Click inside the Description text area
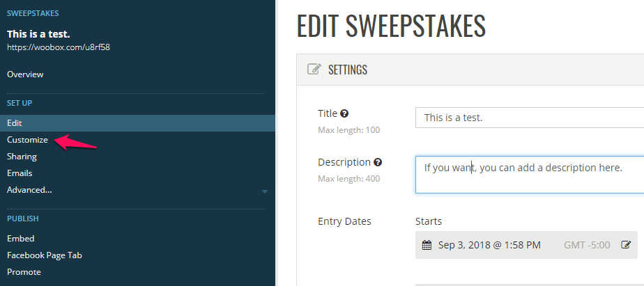The height and width of the screenshot is (286, 644). (530, 175)
